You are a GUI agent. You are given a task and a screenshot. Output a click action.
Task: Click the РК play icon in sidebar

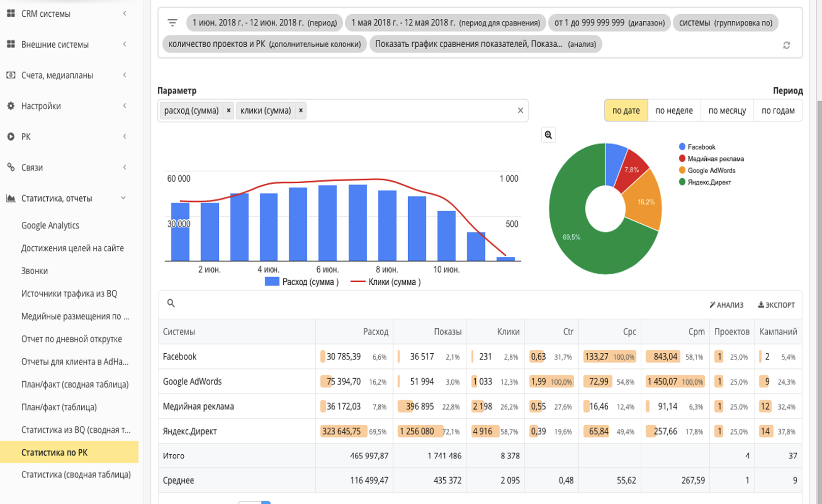(11, 137)
